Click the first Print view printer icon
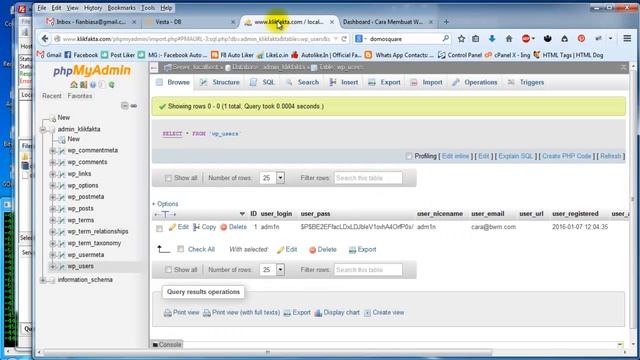Image resolution: width=640 pixels, height=360 pixels. pos(167,313)
